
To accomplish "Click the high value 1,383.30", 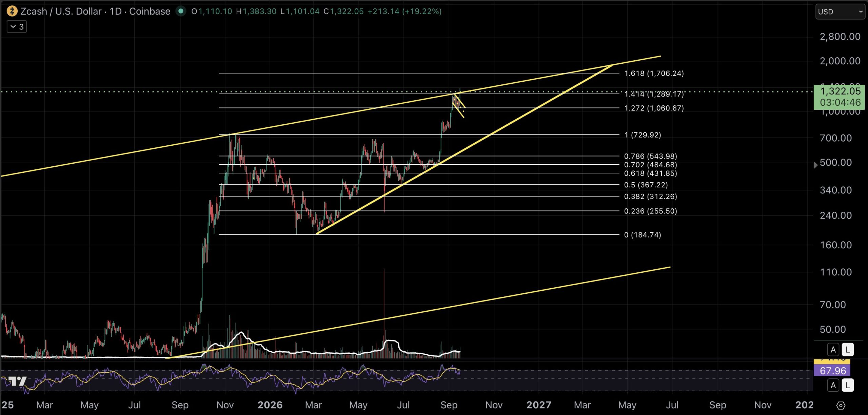I will pyautogui.click(x=259, y=11).
